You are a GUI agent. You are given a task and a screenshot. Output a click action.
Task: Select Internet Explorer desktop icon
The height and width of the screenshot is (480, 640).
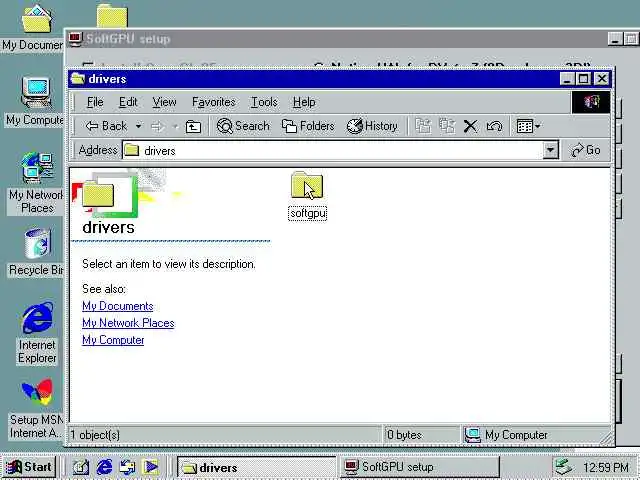pos(37,318)
